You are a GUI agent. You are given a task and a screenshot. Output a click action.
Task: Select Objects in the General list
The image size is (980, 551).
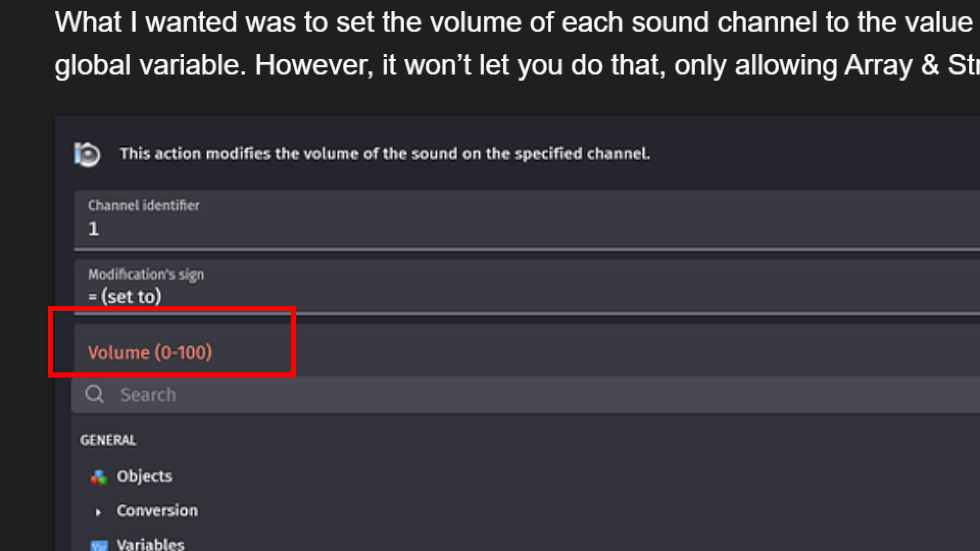pyautogui.click(x=144, y=477)
